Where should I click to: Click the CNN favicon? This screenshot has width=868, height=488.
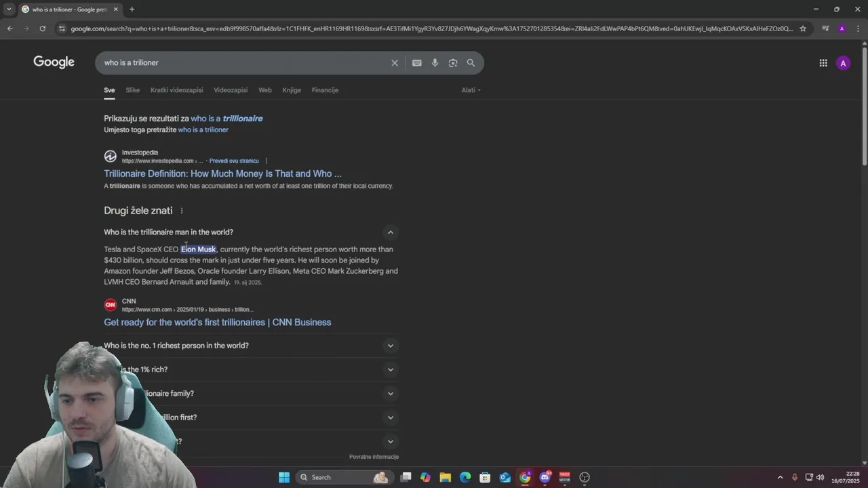pyautogui.click(x=110, y=305)
